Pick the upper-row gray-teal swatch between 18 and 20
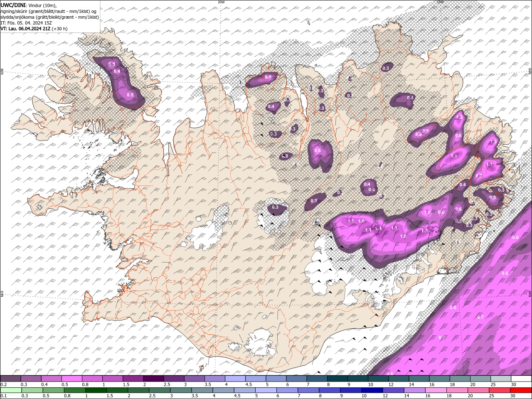 click(460, 379)
